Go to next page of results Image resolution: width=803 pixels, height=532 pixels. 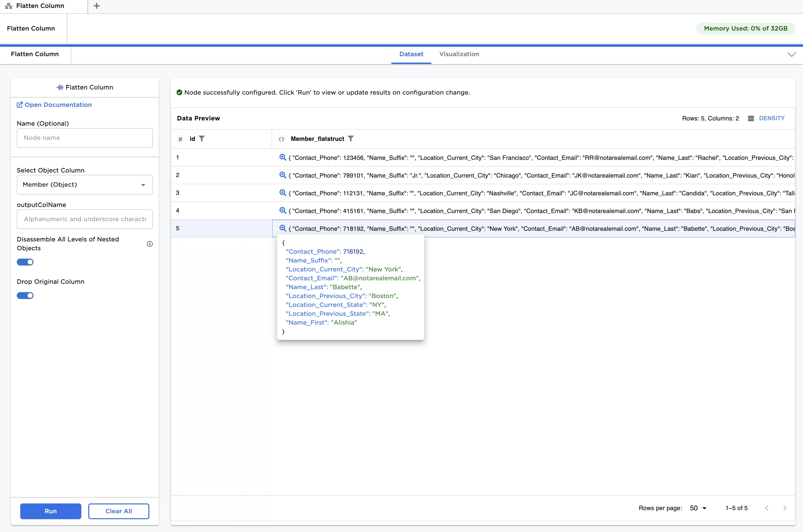point(785,508)
